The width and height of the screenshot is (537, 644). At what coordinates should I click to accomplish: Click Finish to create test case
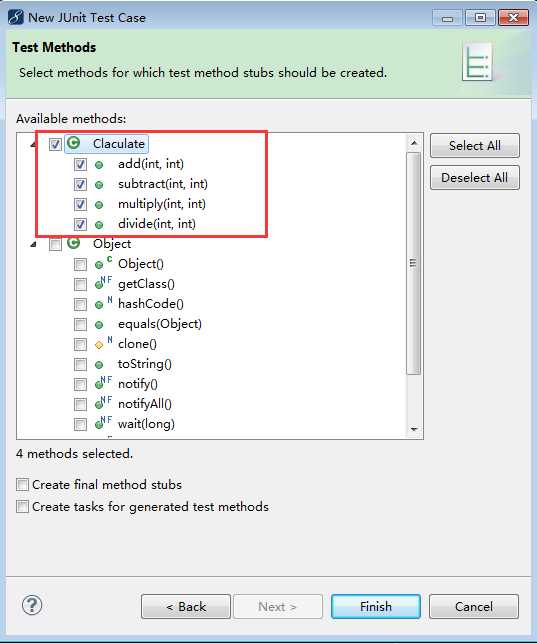(x=376, y=606)
